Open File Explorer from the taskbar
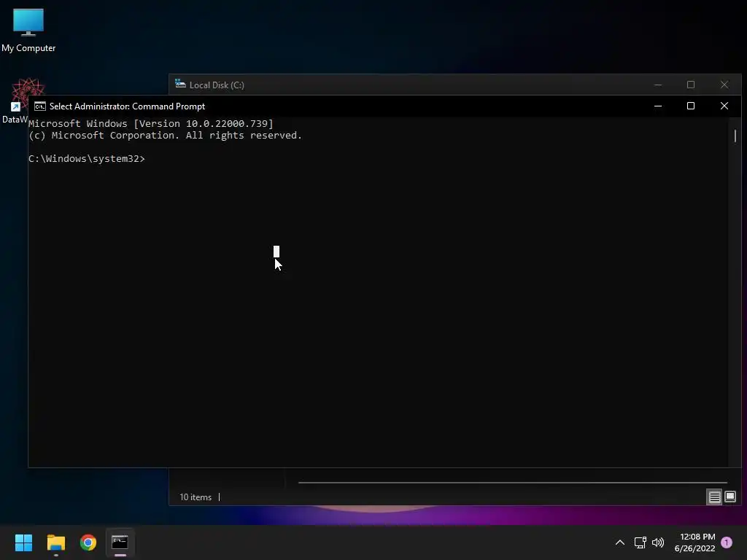 click(55, 542)
